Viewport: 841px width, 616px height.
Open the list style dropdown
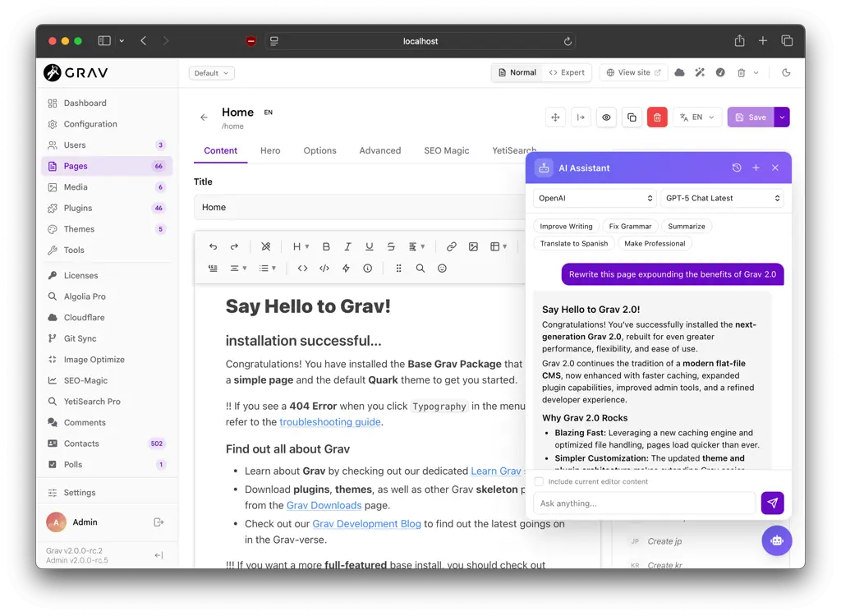[x=267, y=269]
